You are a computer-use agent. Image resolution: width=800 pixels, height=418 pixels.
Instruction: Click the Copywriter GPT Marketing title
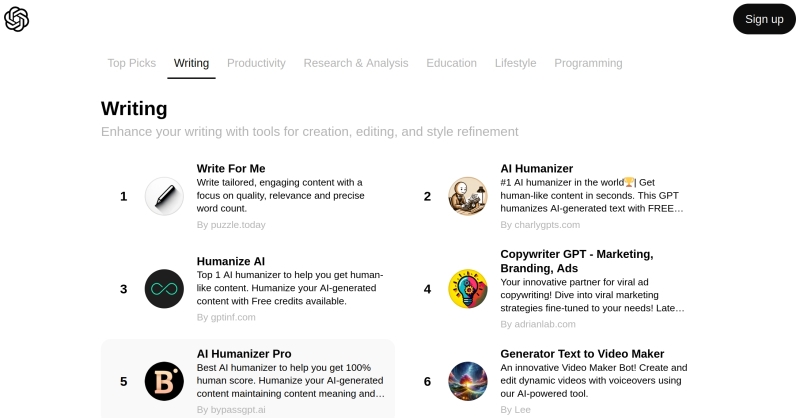point(576,260)
